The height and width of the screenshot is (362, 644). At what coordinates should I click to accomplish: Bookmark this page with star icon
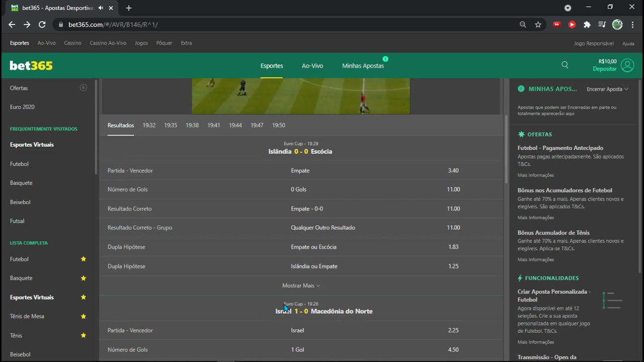538,24
